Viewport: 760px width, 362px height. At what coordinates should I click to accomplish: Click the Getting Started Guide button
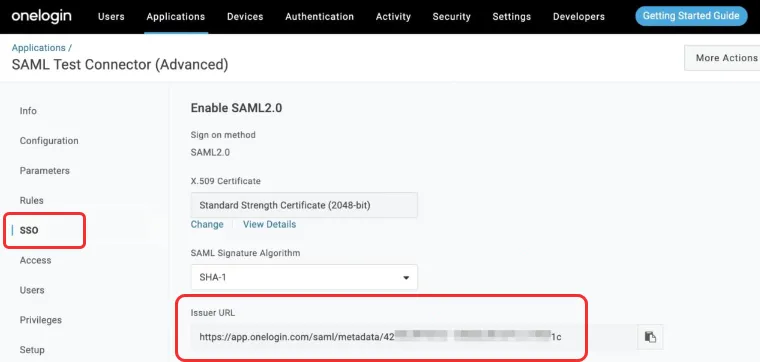point(691,16)
